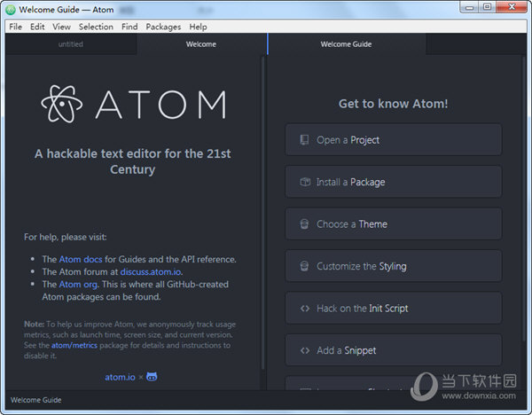This screenshot has height=415, width=532.
Task: Open the Help menu
Action: tap(198, 27)
